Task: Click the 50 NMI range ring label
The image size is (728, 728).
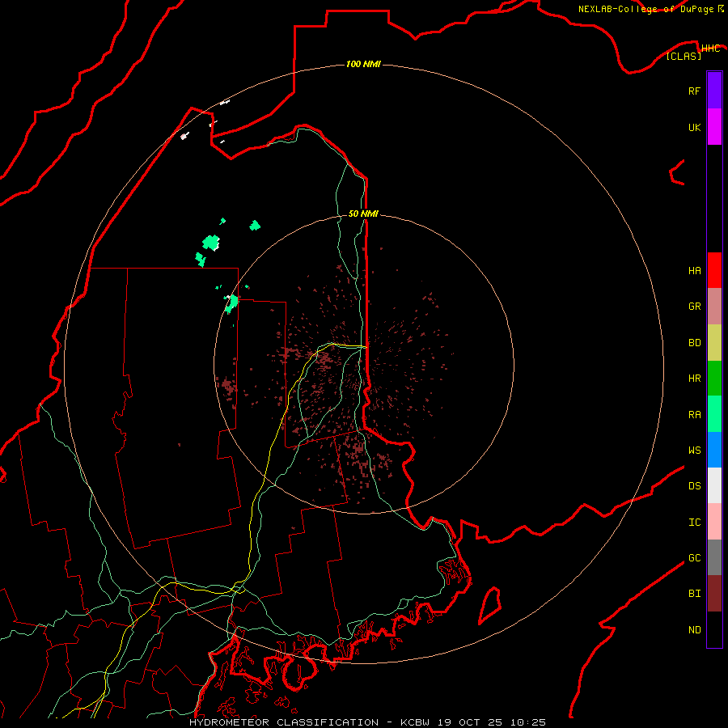Action: 363,214
